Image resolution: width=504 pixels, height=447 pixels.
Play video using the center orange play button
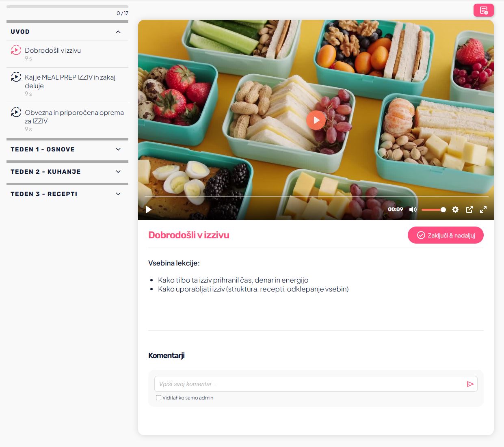tap(316, 120)
